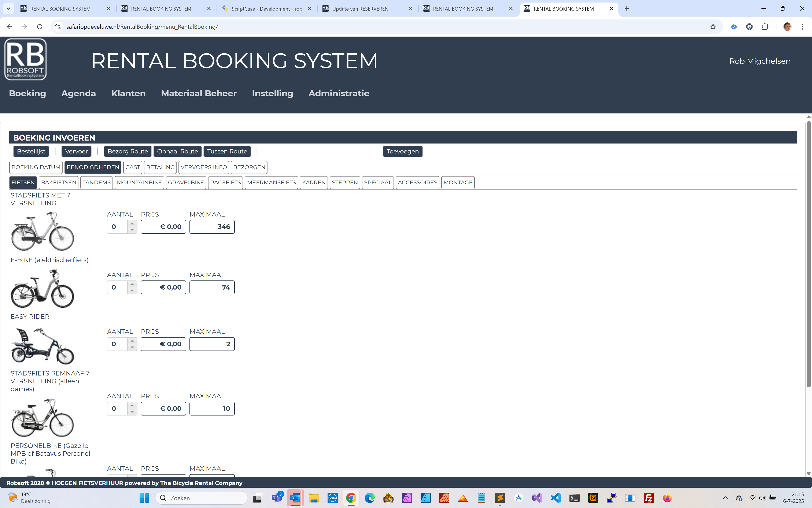
Task: Click the page vertical scrollbar
Action: coord(809,254)
